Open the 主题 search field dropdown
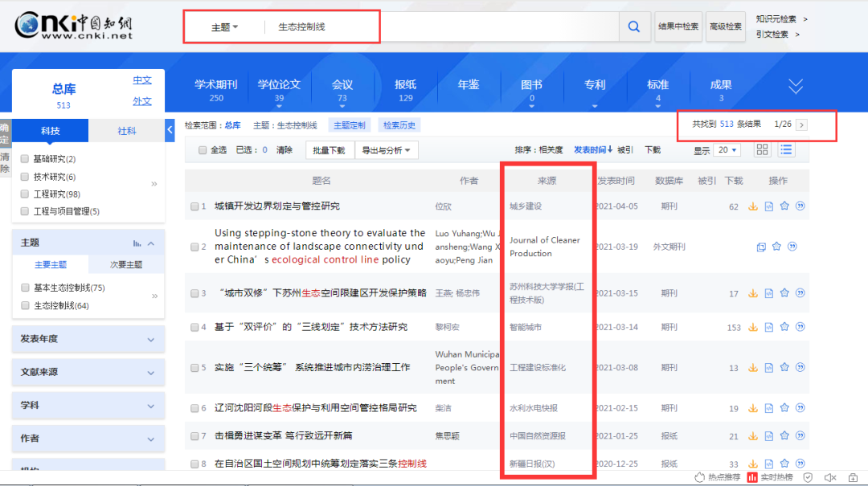 point(224,27)
